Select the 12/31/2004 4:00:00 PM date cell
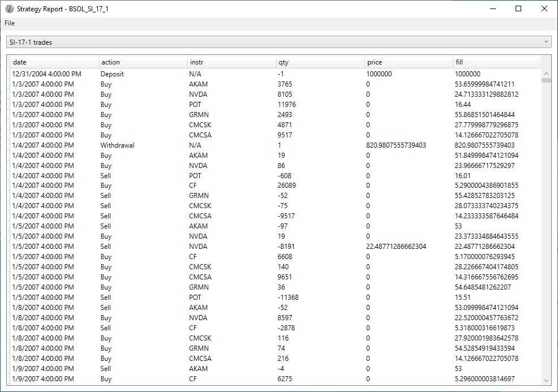Viewport: 558px width, 392px height. click(46, 74)
